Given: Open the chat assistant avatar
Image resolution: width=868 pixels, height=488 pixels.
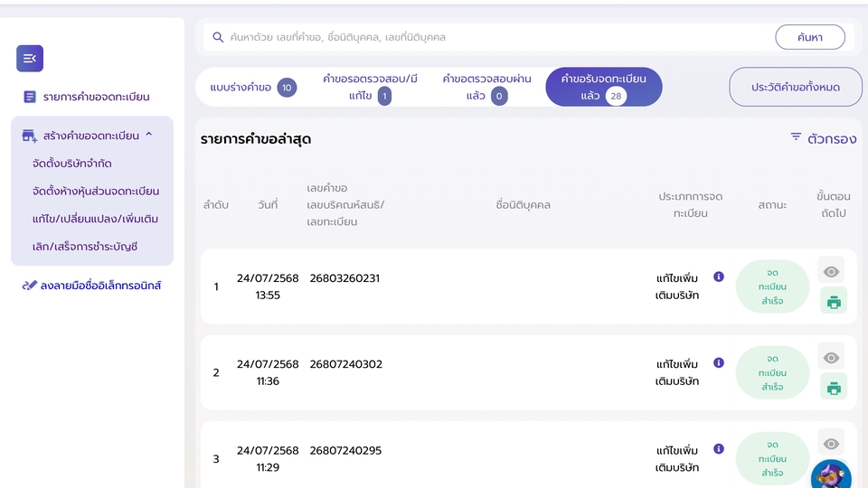Looking at the screenshot, I should (x=830, y=475).
